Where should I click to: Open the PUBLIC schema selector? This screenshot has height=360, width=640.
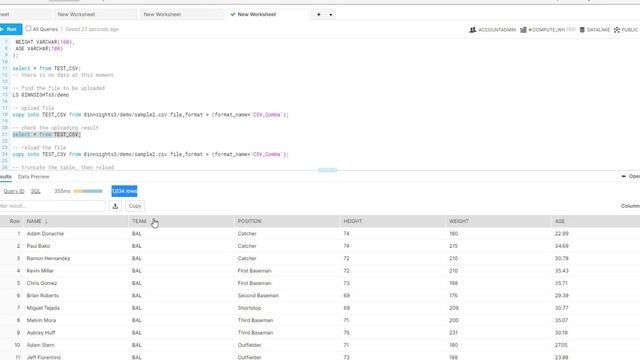626,30
